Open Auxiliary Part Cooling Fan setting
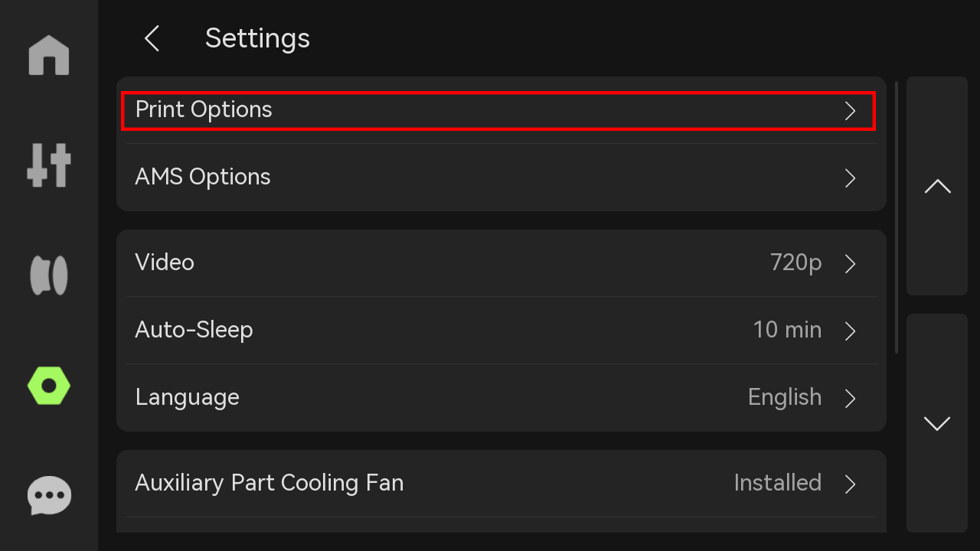The height and width of the screenshot is (551, 980). coord(501,484)
